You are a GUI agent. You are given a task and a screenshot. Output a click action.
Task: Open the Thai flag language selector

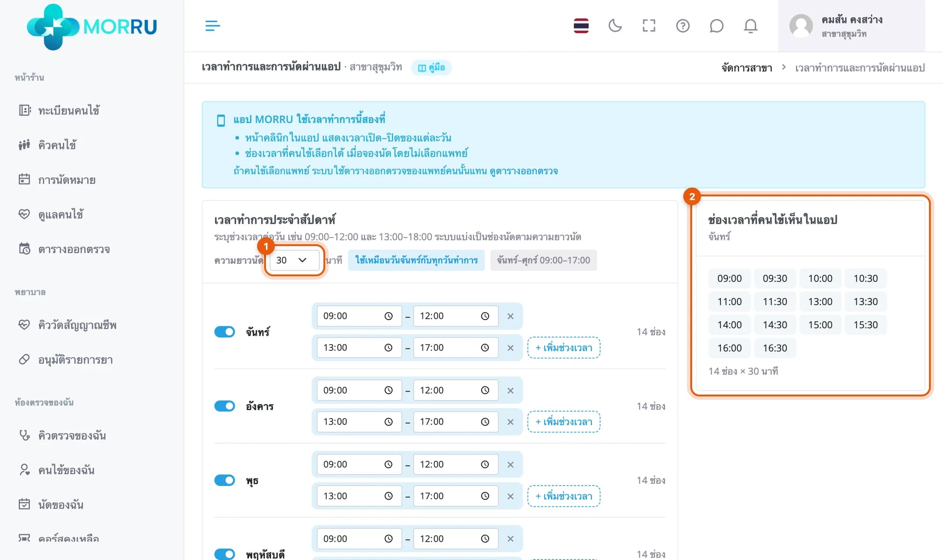pos(581,25)
